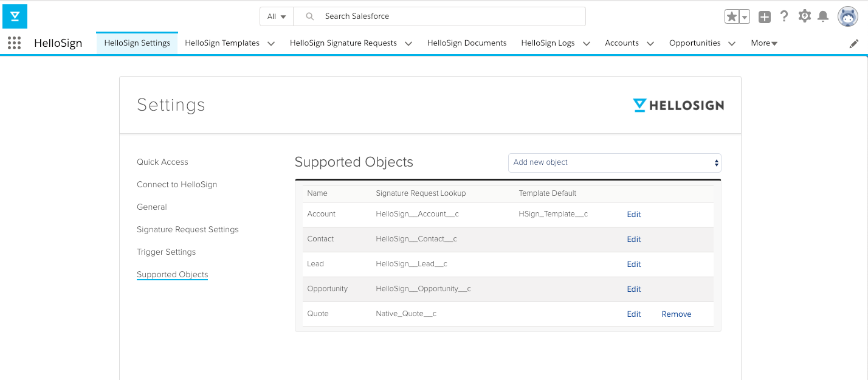Expand the HelloSign Signature Requests chevron

point(408,43)
